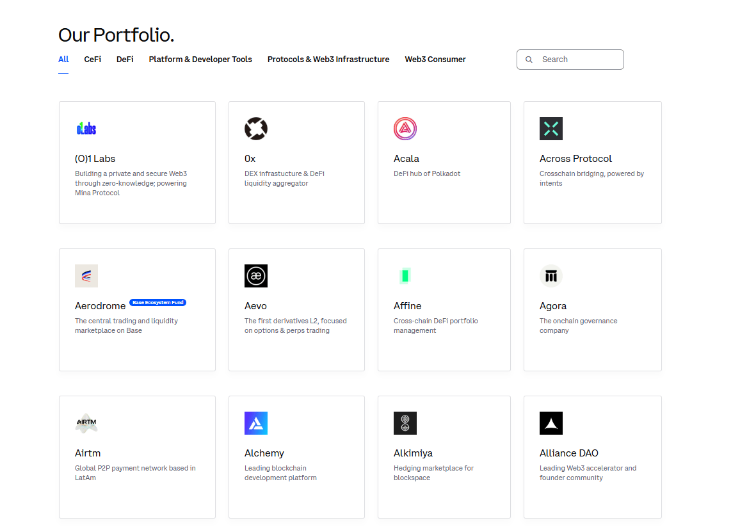
Task: Click the Agora pillars logo icon
Action: pyautogui.click(x=551, y=276)
